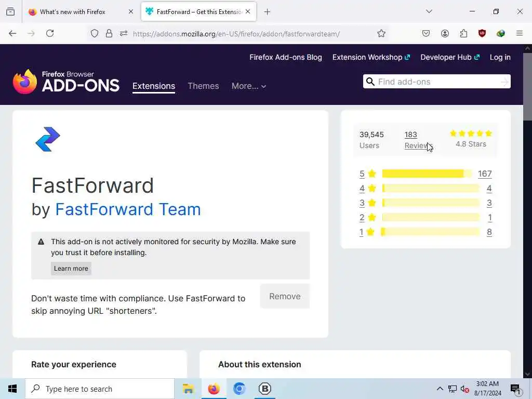Image resolution: width=532 pixels, height=399 pixels.
Task: Open the Firefox account icon
Action: [x=445, y=33]
